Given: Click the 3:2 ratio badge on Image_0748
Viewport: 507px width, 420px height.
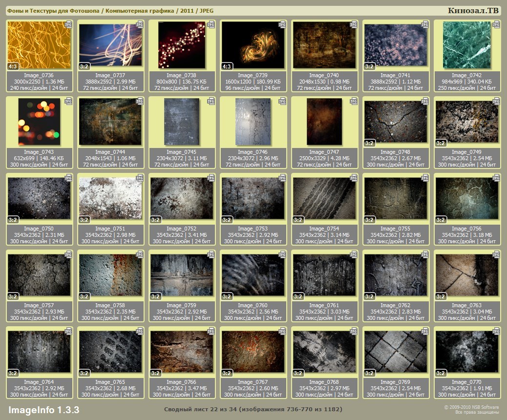Looking at the screenshot, I should pos(369,143).
